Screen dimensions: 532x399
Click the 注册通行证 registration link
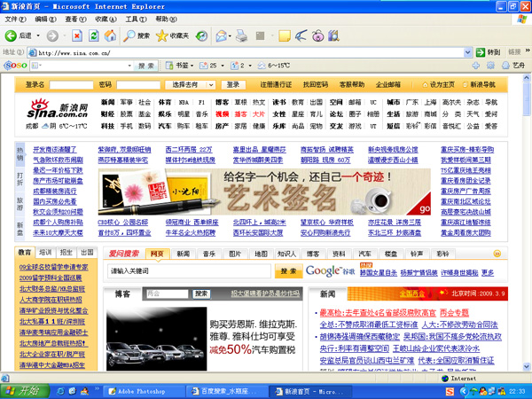[x=276, y=84]
